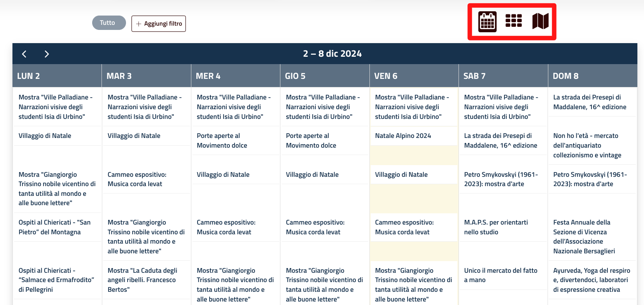Open Ospiti al Chiericati Salmace ed Ermafrodito
This screenshot has width=644, height=305.
(57, 280)
